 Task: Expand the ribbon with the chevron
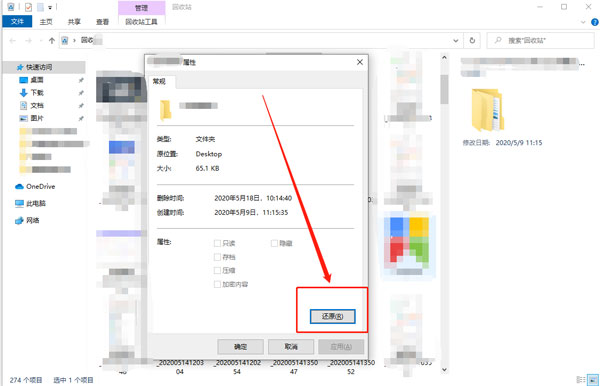pyautogui.click(x=583, y=22)
